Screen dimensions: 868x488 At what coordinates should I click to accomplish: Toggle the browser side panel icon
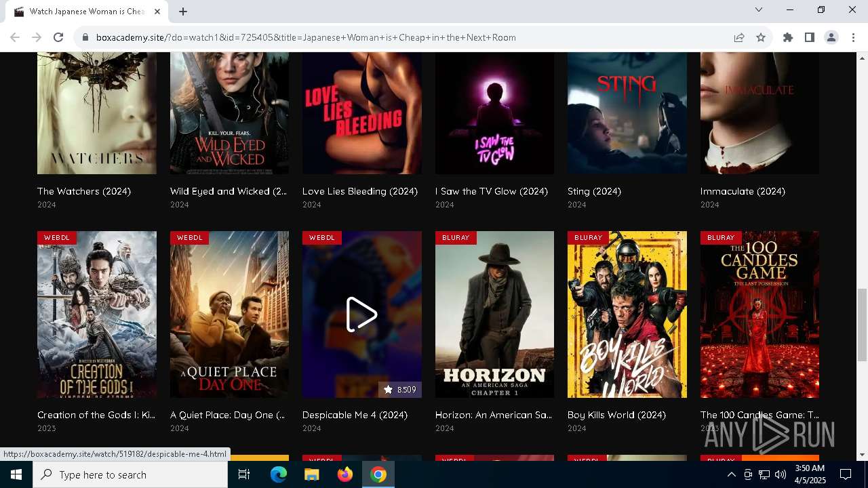point(810,37)
